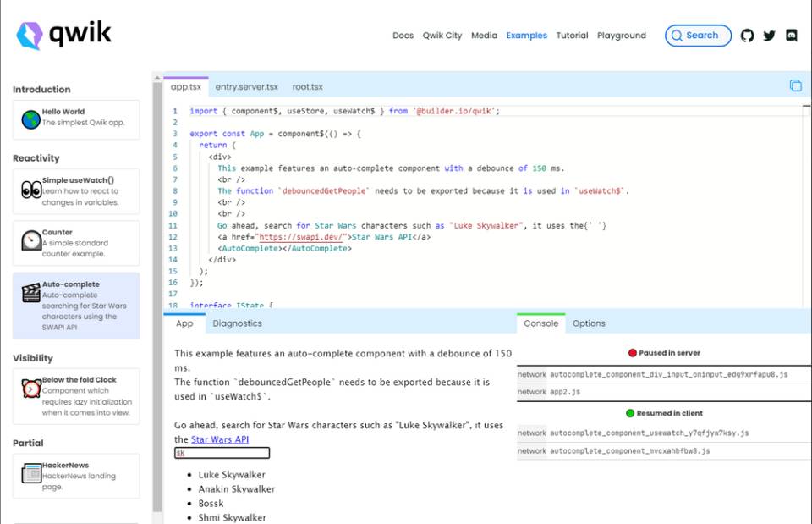Viewport: 812px width, 524px height.
Task: Click the autocomplete_component_mvcxahbfbw8.js console entry
Action: (x=664, y=451)
